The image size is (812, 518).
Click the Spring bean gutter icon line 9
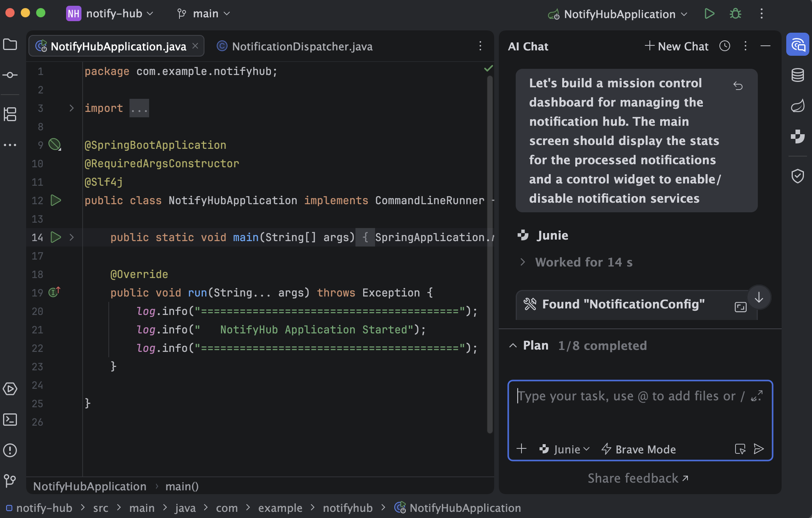point(55,145)
